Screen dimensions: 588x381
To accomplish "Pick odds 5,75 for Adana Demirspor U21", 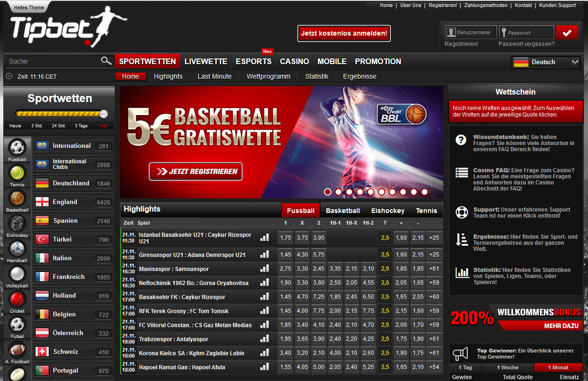I will pyautogui.click(x=318, y=255).
